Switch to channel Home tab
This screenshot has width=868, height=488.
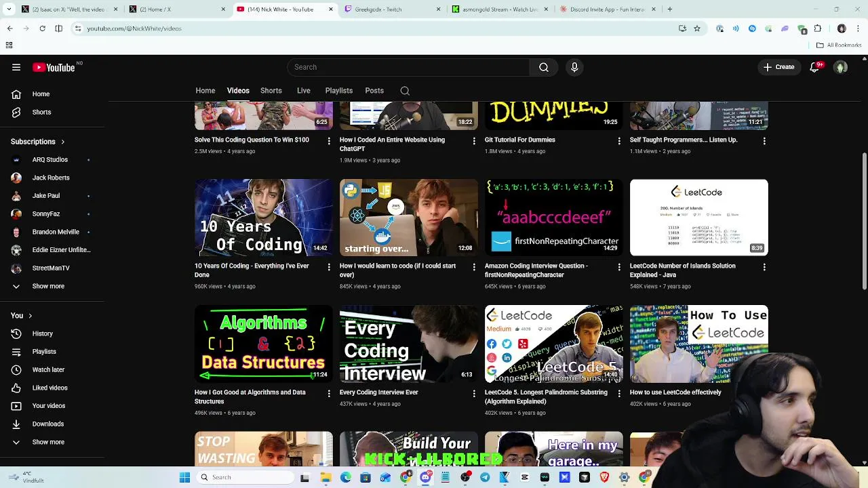[x=205, y=91]
